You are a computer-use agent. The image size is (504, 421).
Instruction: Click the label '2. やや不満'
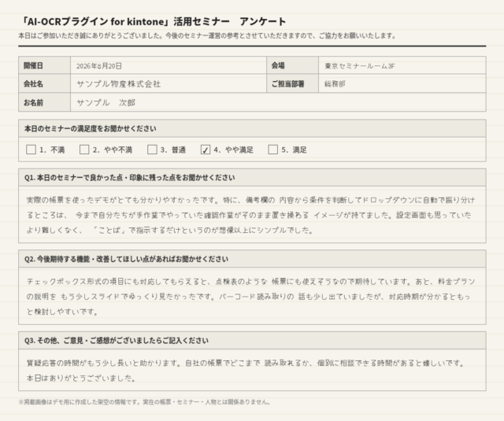pos(113,150)
